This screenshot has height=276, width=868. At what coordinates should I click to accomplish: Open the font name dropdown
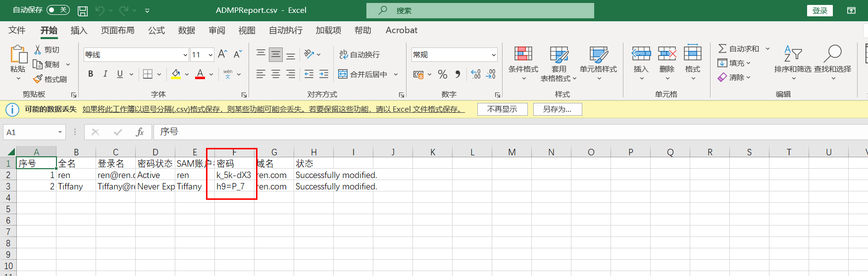[x=185, y=55]
